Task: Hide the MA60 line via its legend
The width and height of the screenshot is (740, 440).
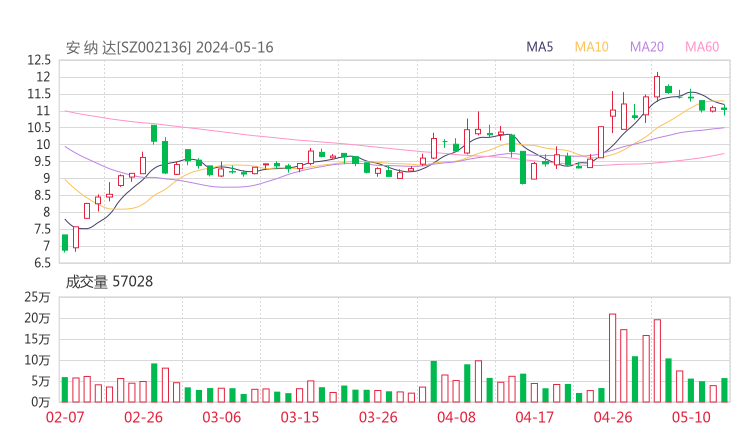Action: 701,47
